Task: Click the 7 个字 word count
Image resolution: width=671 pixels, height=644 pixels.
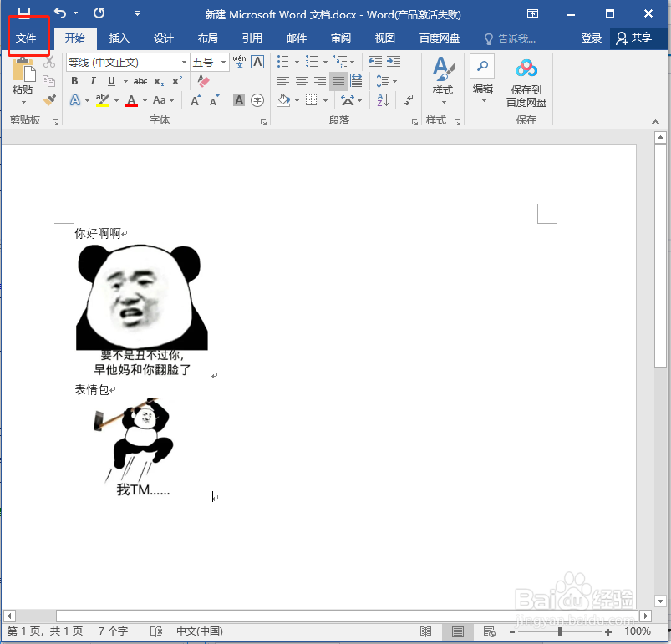Action: click(113, 631)
